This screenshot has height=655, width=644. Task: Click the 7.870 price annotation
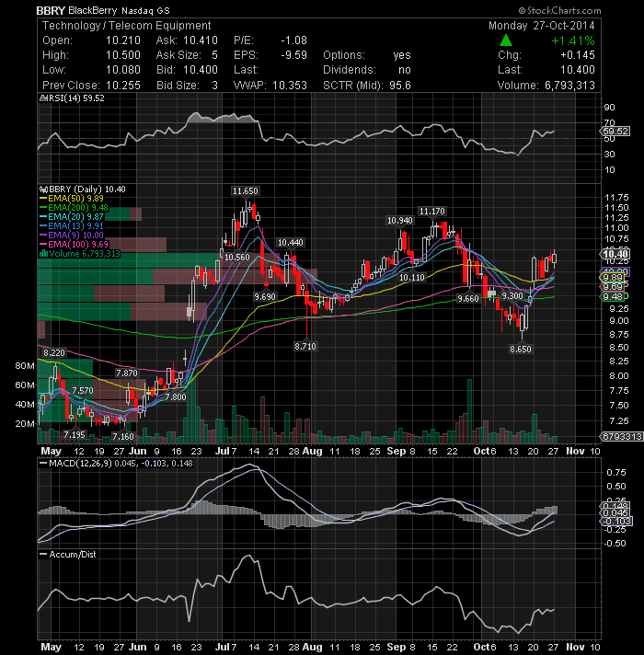coord(127,373)
